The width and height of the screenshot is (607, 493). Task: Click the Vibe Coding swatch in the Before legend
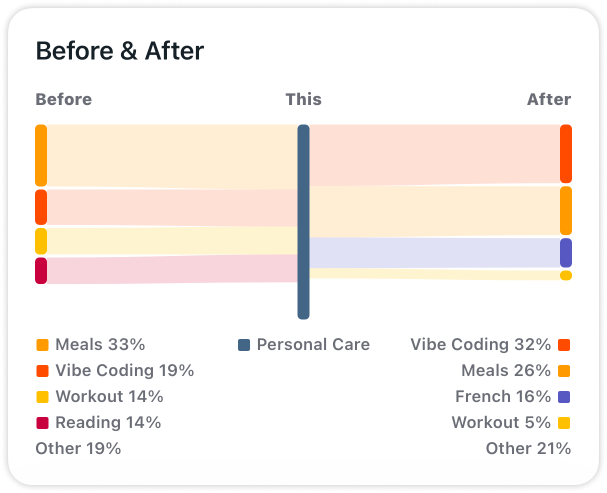point(42,370)
